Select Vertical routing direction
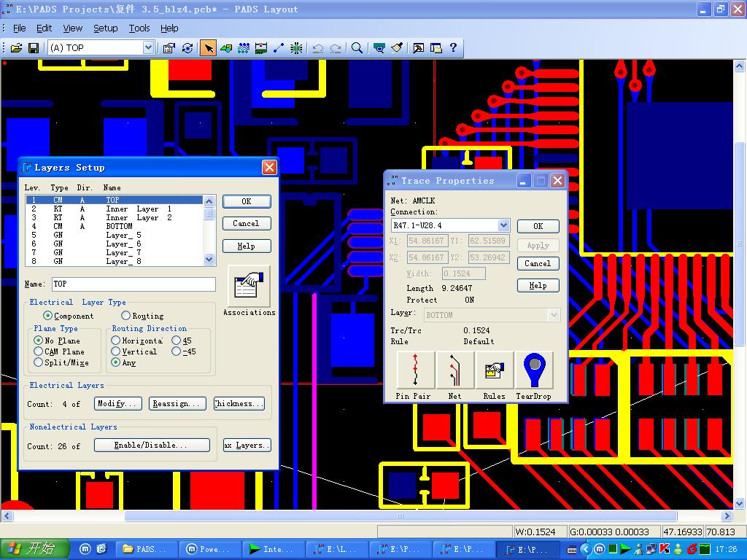 tap(116, 351)
